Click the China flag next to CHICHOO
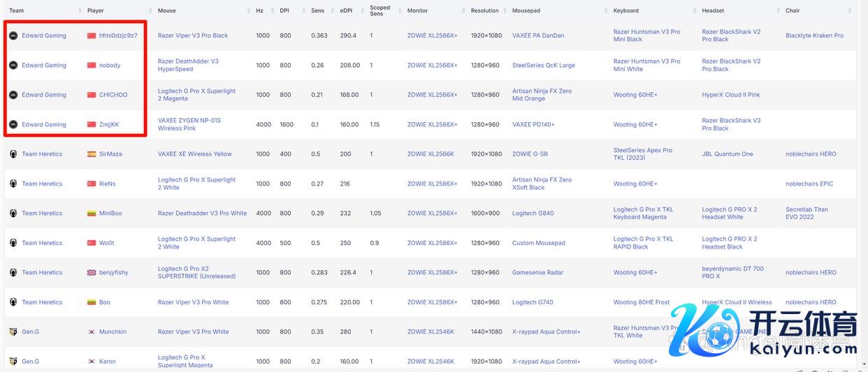 point(92,95)
